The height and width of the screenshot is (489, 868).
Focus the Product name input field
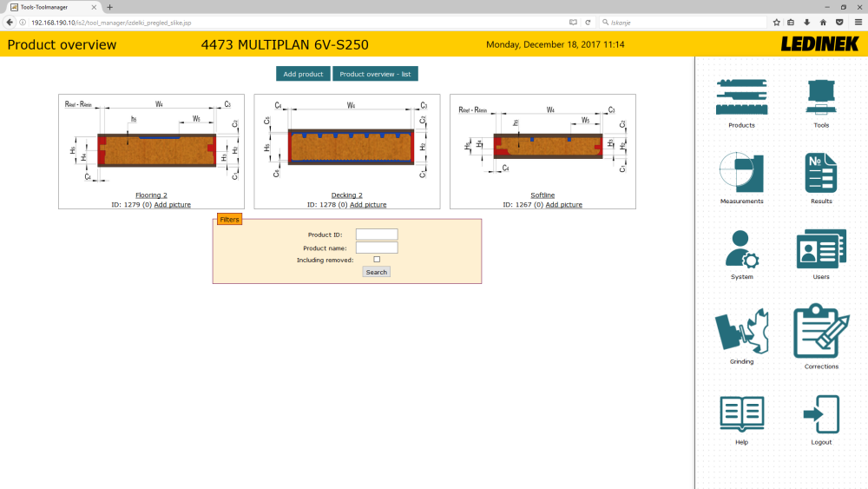(377, 248)
